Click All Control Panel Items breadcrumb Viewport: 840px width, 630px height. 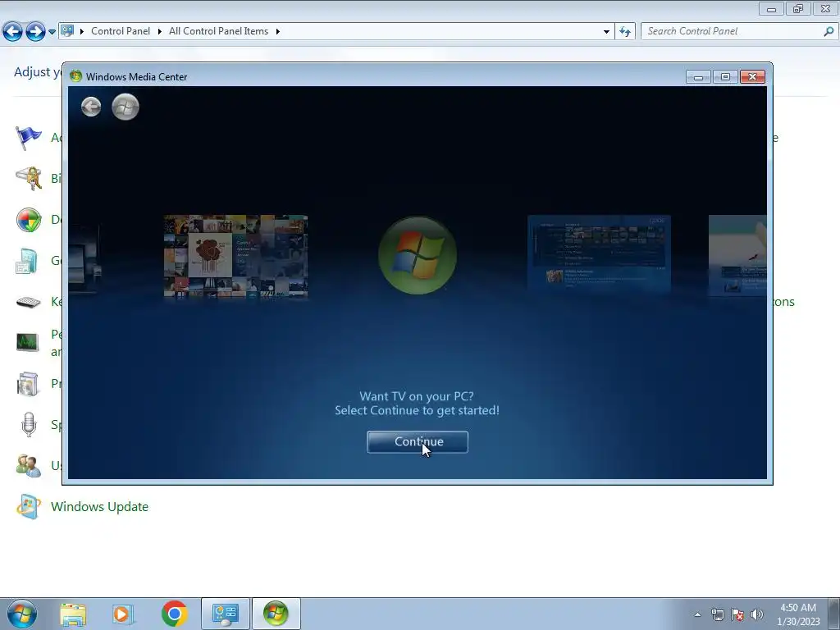click(x=218, y=31)
